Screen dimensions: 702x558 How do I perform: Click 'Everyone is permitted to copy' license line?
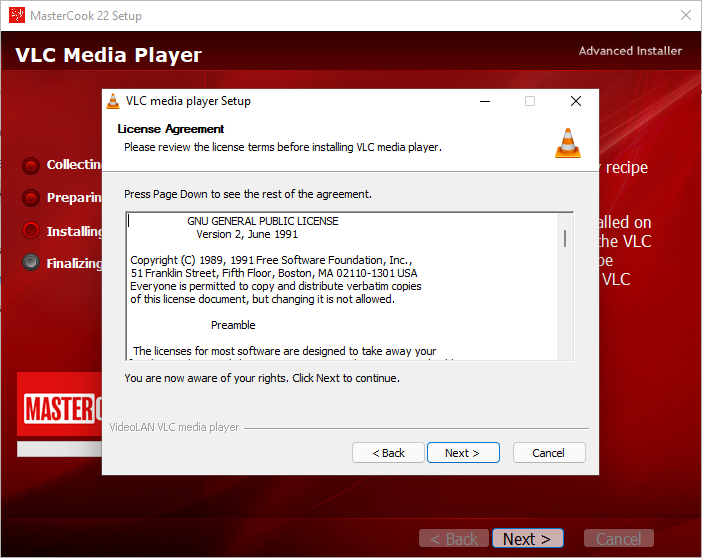pyautogui.click(x=276, y=286)
